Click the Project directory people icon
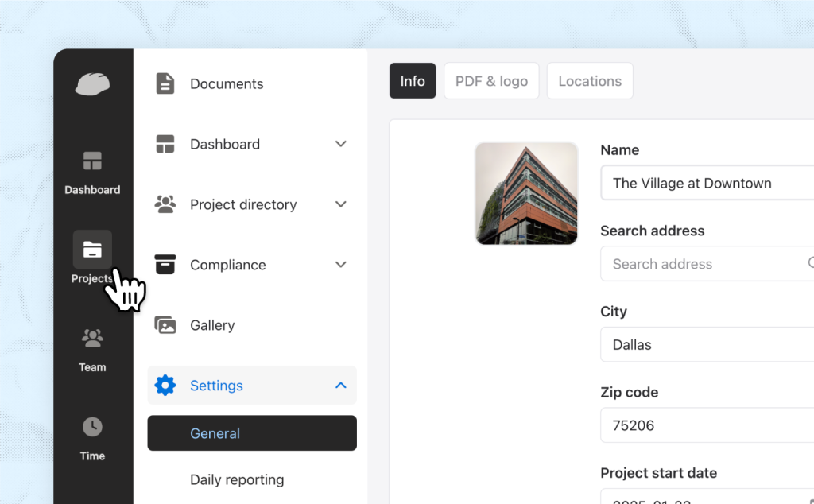Viewport: 814px width, 504px height. pyautogui.click(x=165, y=204)
